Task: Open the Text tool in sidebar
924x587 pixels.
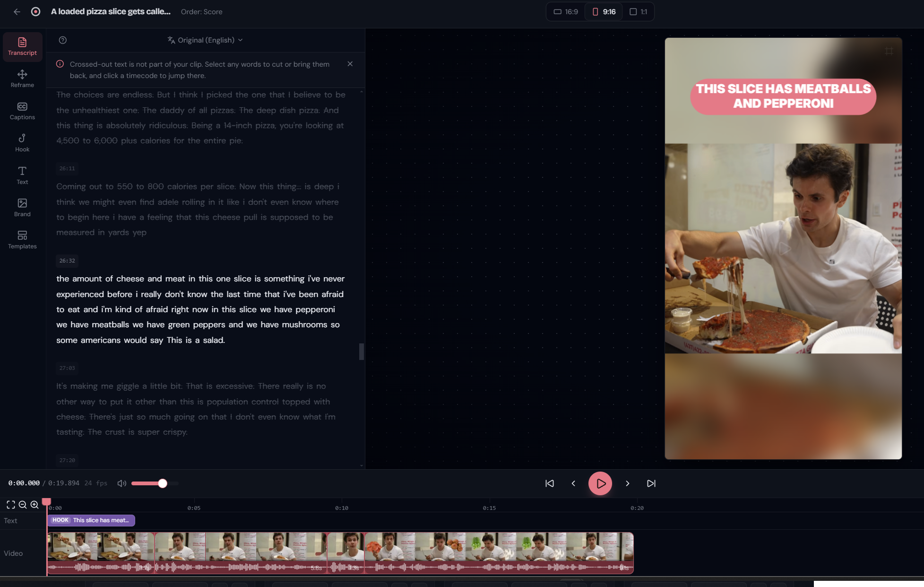Action: tap(22, 175)
